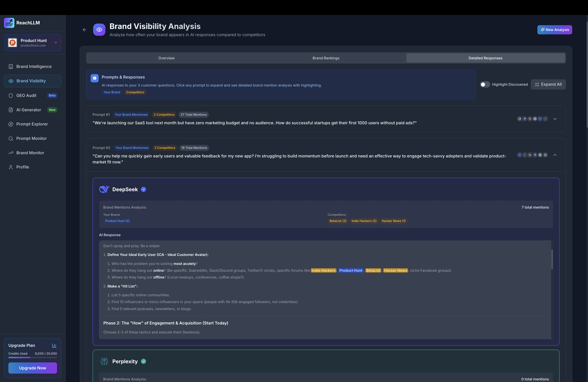Click the New Analysis button
The image size is (588, 382).
point(555,30)
